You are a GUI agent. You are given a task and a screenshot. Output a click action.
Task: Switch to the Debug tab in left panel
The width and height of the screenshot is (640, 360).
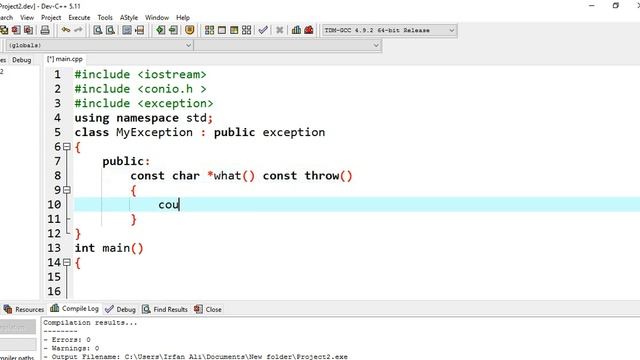(x=22, y=60)
